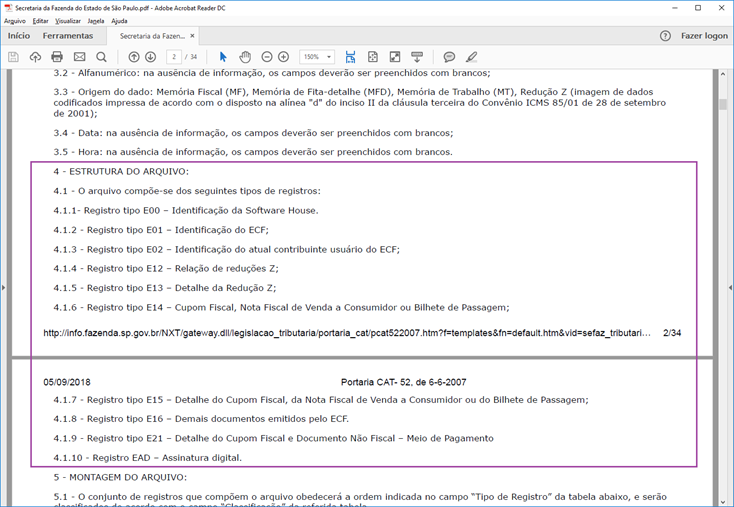734x507 pixels.
Task: Open the Visualizar menu
Action: [68, 21]
